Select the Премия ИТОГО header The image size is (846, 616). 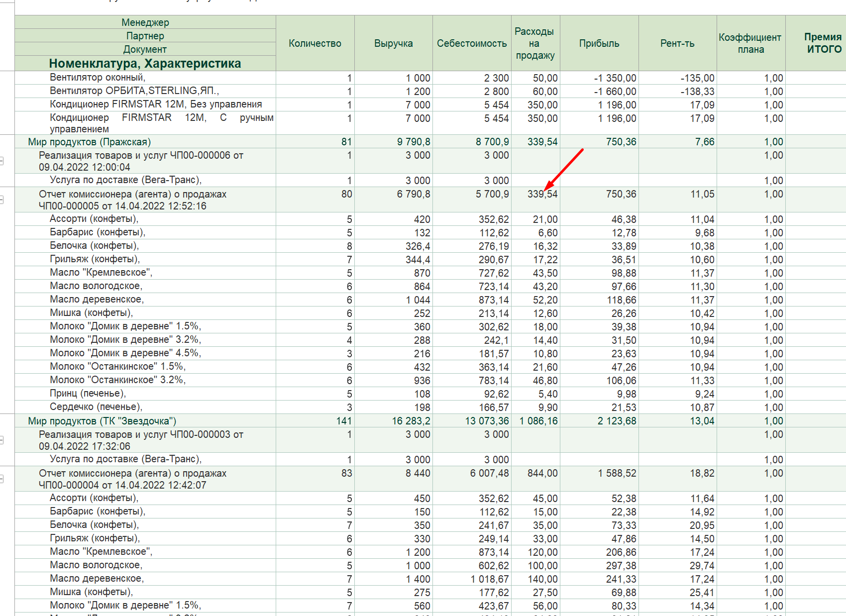point(816,43)
